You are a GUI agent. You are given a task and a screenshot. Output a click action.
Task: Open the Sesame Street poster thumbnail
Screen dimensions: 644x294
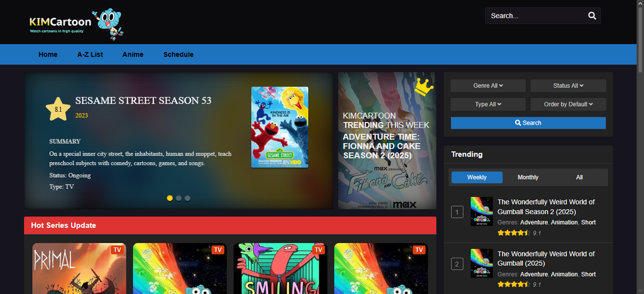pyautogui.click(x=280, y=127)
